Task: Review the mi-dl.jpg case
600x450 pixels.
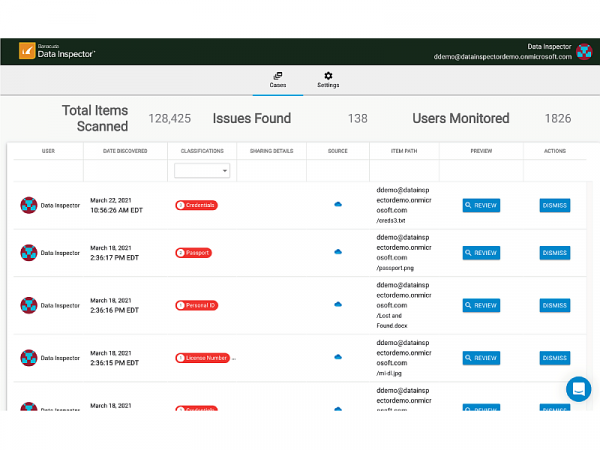Action: [481, 358]
